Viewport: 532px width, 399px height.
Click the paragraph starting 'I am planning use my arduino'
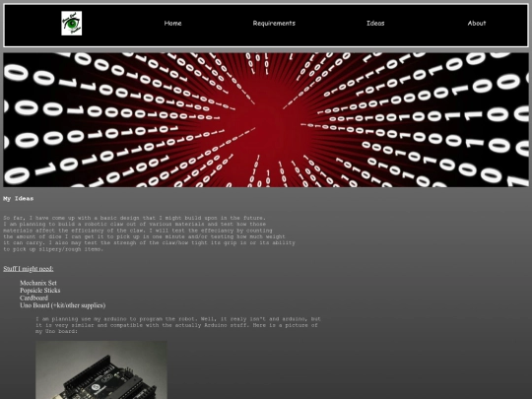178,325
